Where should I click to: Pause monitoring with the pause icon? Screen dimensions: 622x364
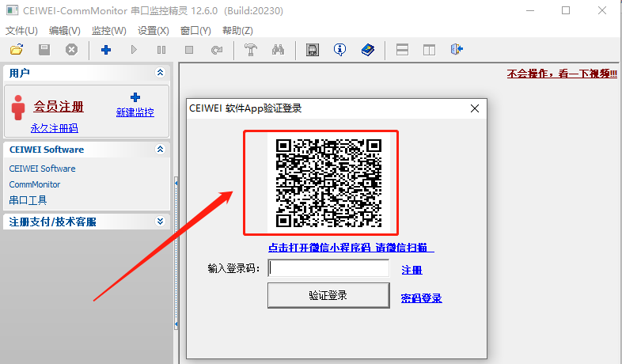[161, 50]
